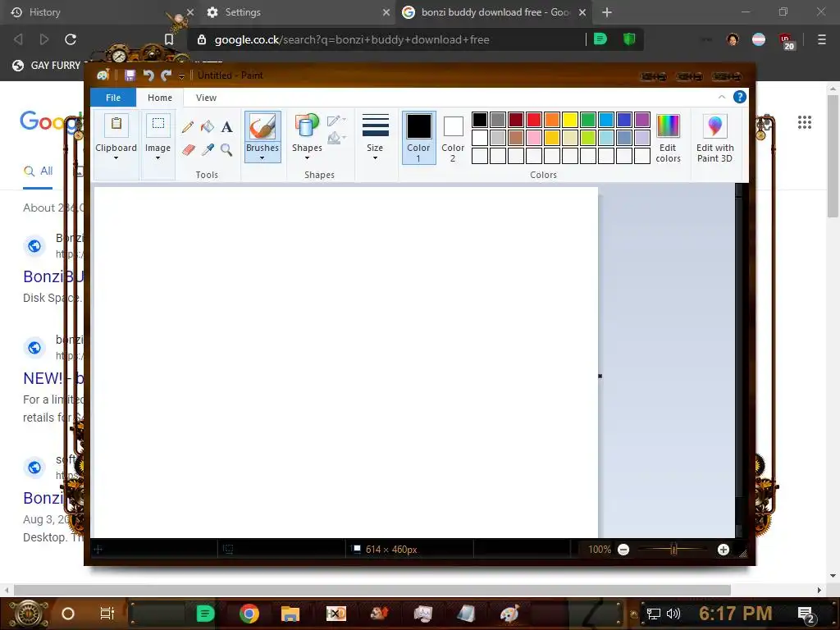Open the Shapes gallery icon

[307, 126]
